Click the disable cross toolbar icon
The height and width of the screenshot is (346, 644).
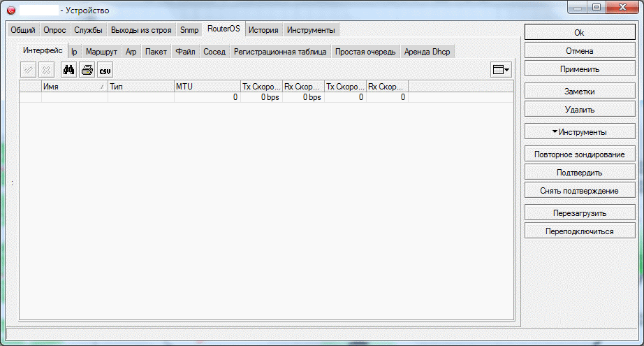click(46, 70)
